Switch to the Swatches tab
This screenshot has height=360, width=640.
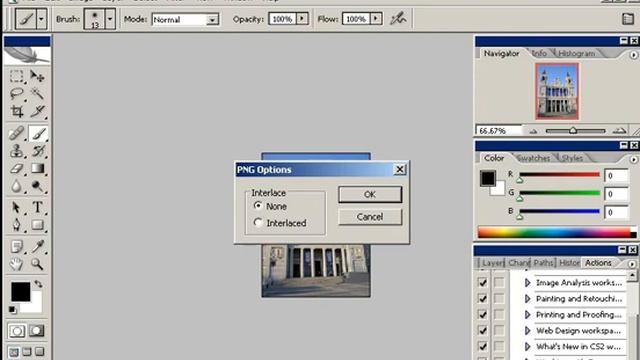pos(533,158)
